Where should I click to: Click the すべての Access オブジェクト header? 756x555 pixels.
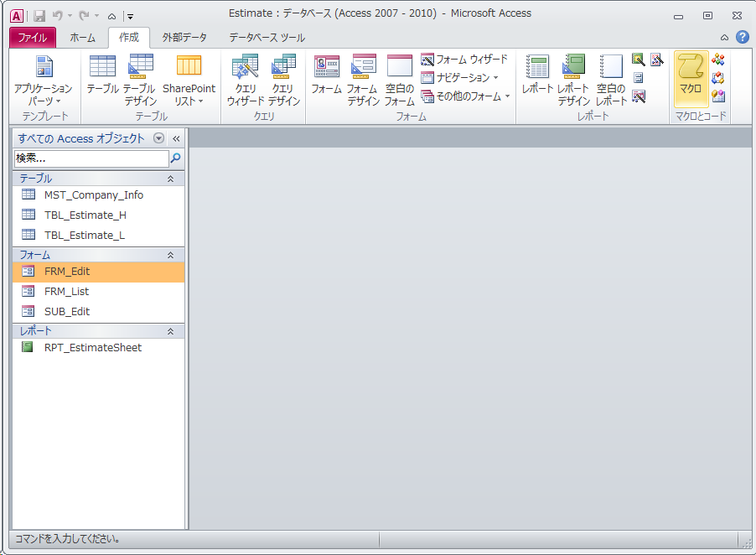pyautogui.click(x=81, y=138)
